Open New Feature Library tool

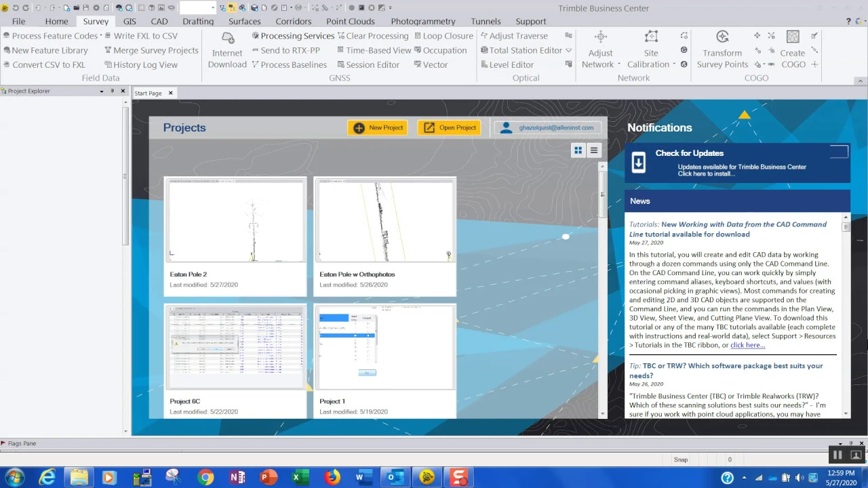[x=45, y=50]
